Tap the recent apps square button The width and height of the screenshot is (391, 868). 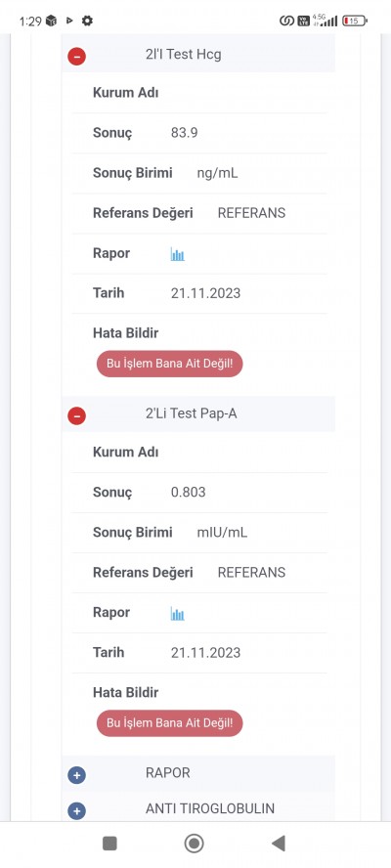coord(109,844)
